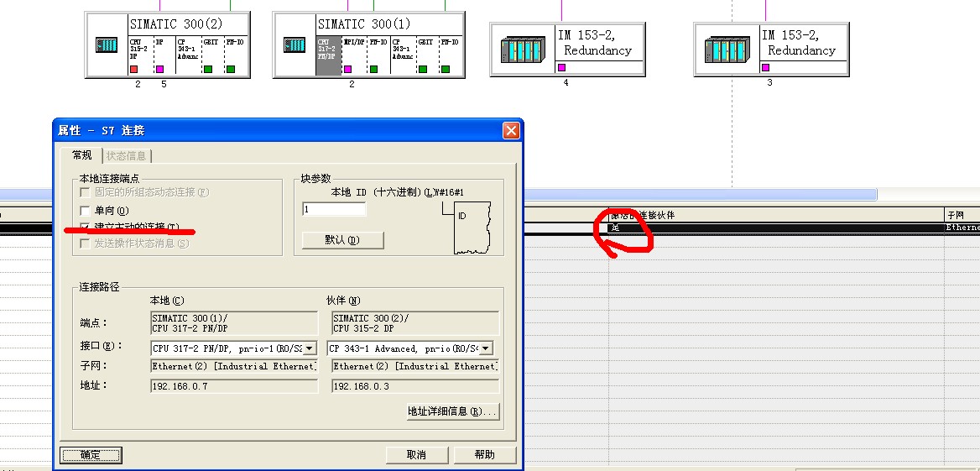Select the SIMATIC 300(2) station rack icon
This screenshot has width=980, height=471.
pos(107,45)
